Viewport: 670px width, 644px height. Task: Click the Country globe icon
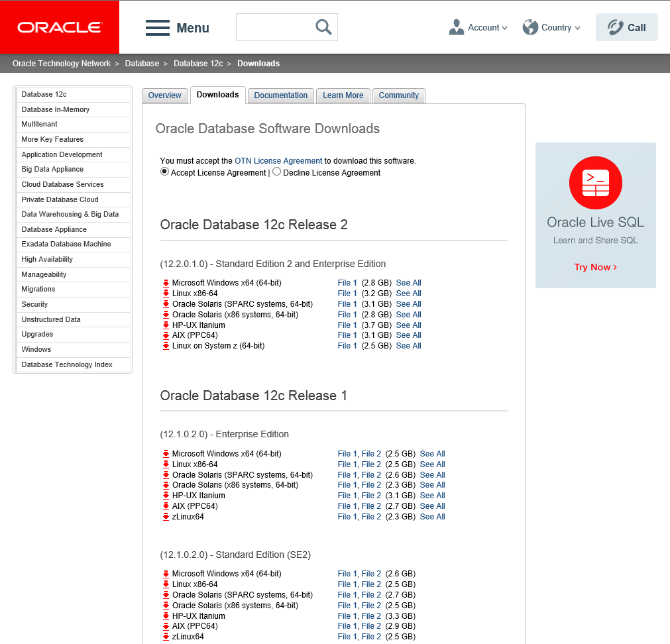[530, 27]
